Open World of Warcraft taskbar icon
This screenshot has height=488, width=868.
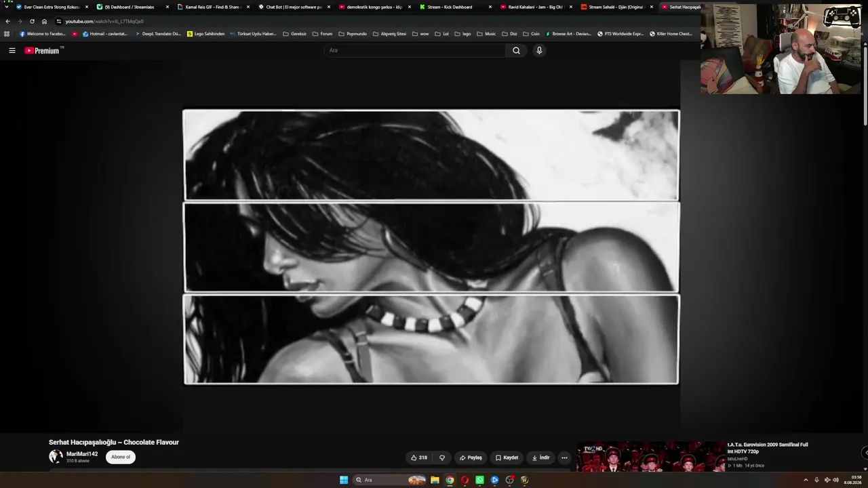click(524, 480)
